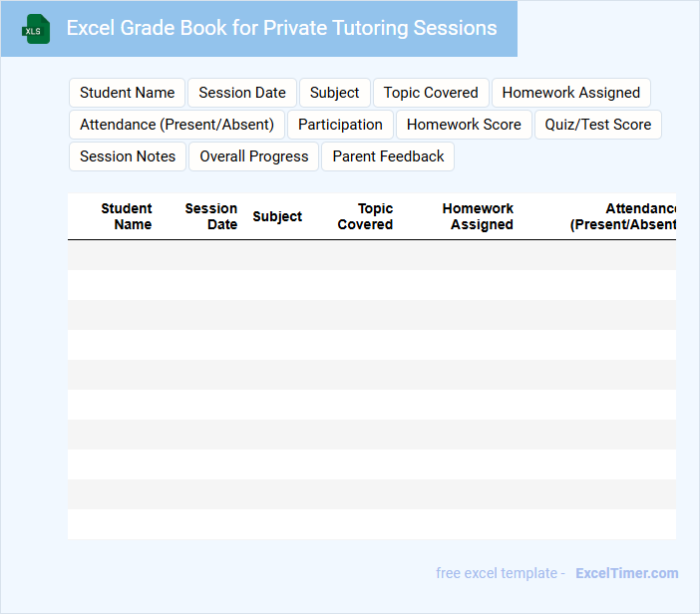Select the Homework Assigned column header
This screenshot has height=614, width=700.
click(479, 216)
